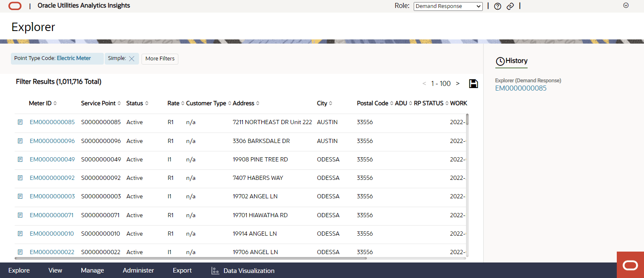Select address 7211 NORTHEAST DR Unit 222
This screenshot has height=278, width=644.
pyautogui.click(x=272, y=122)
